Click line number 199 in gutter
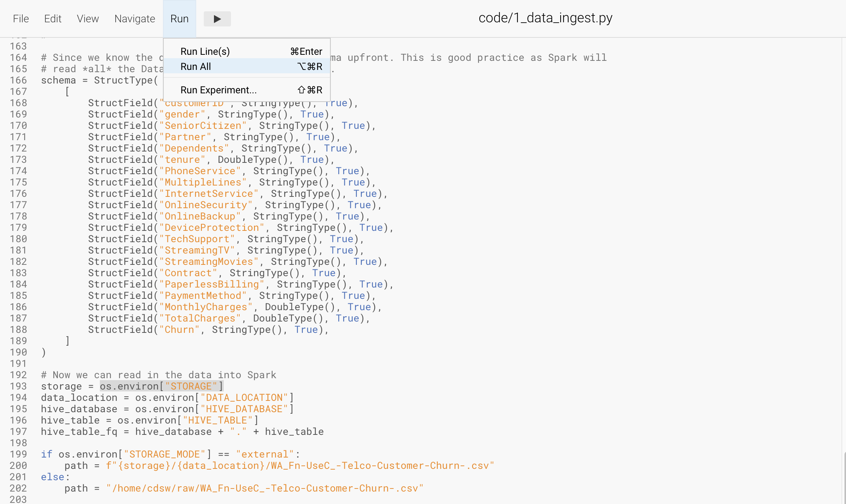This screenshot has height=504, width=846. click(18, 454)
